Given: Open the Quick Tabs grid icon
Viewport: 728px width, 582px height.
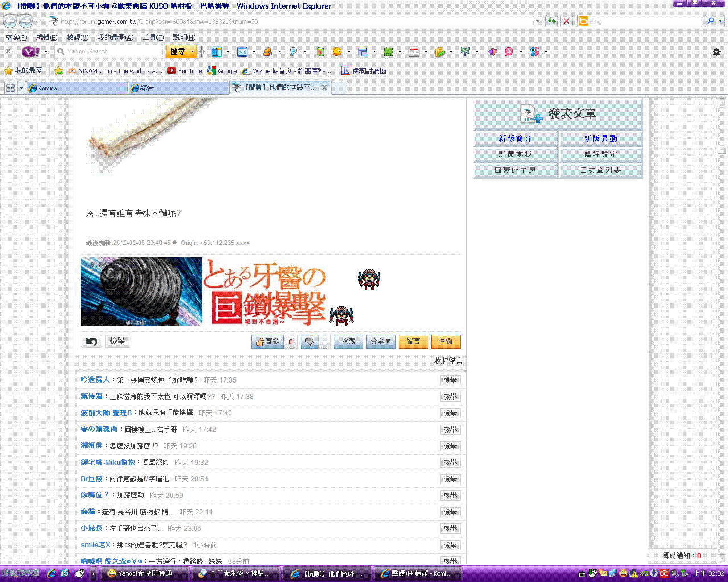Looking at the screenshot, I should click(10, 88).
